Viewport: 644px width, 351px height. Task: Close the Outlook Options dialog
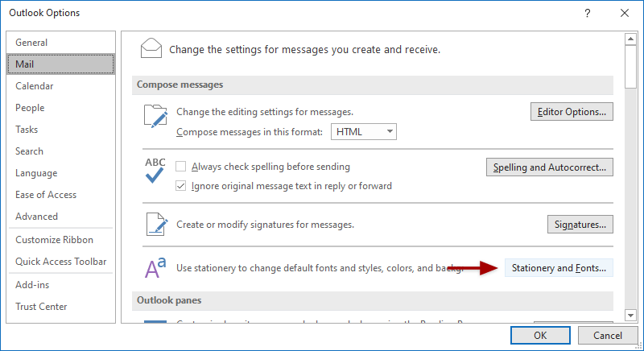625,13
